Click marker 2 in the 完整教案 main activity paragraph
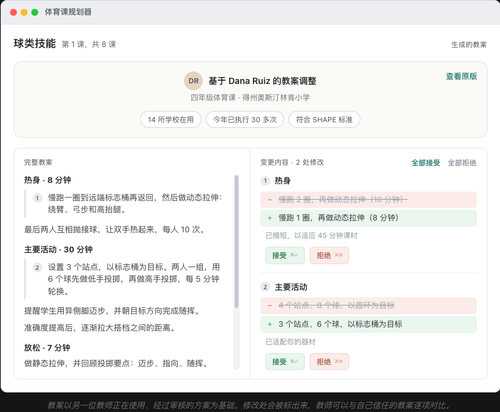Viewport: 500px width, 412px height. click(x=37, y=267)
